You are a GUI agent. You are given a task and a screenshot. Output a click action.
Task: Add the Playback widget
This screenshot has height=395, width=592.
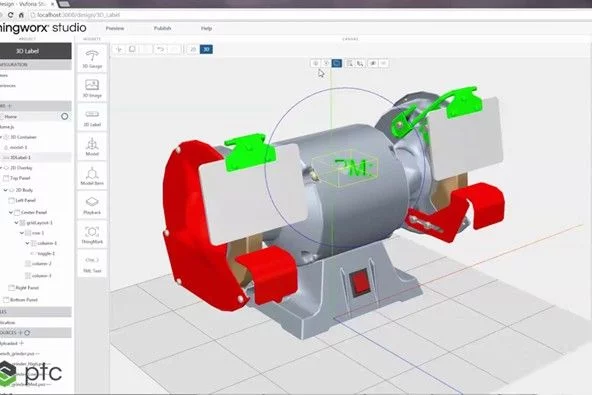pos(92,205)
